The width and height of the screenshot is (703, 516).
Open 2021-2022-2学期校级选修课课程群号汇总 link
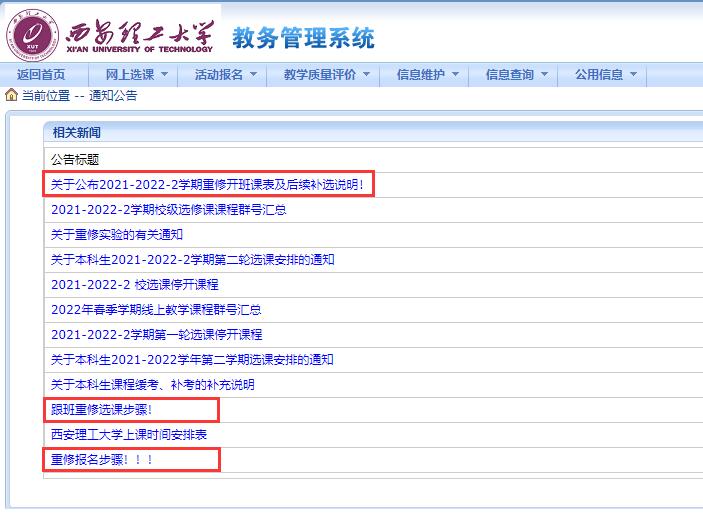[168, 209]
